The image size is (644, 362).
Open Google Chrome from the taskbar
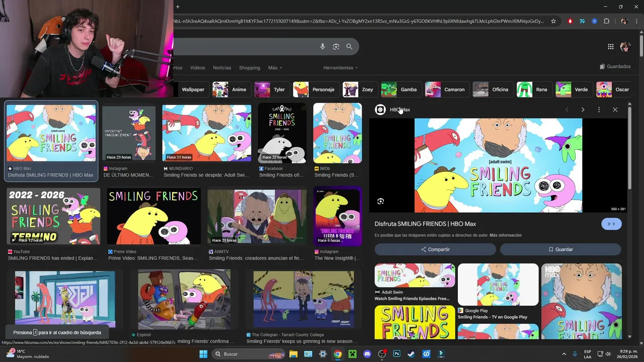click(338, 354)
